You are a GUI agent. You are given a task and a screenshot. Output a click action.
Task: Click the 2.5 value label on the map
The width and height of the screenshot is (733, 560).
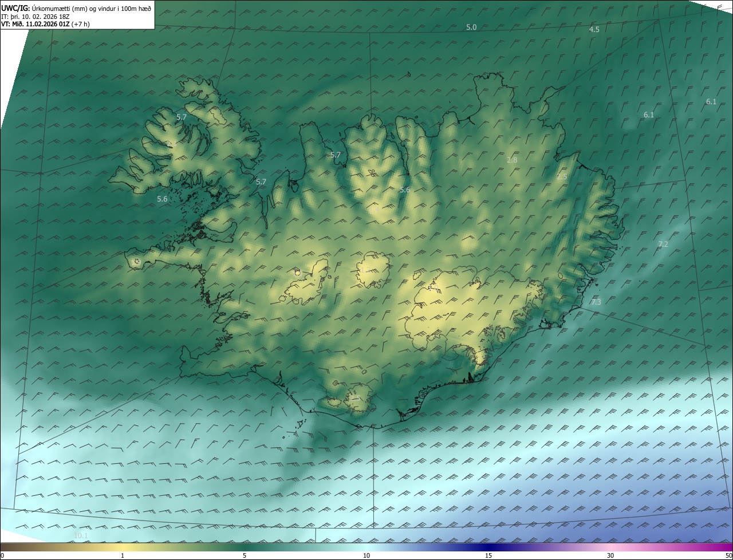[562, 177]
